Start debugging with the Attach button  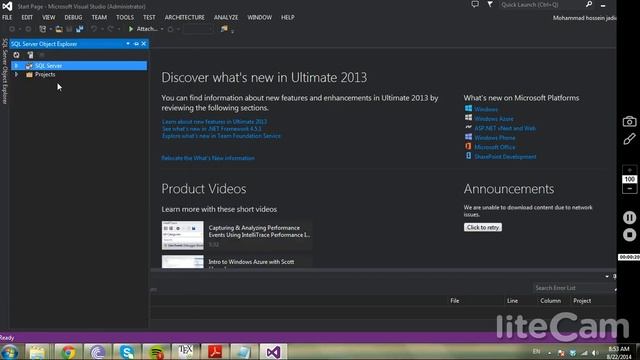143,29
